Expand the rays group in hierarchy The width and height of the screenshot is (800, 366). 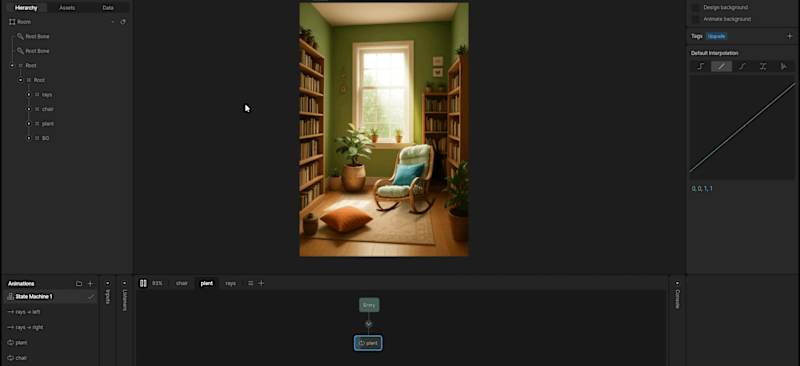29,95
